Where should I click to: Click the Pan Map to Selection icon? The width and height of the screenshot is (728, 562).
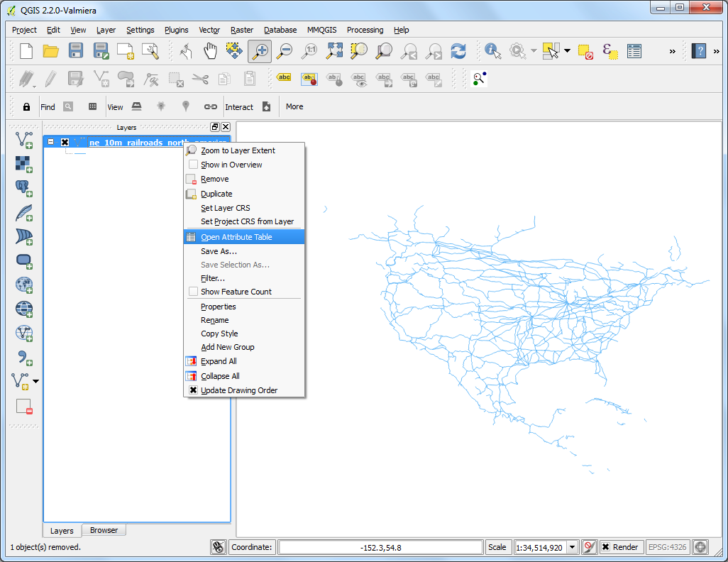233,50
